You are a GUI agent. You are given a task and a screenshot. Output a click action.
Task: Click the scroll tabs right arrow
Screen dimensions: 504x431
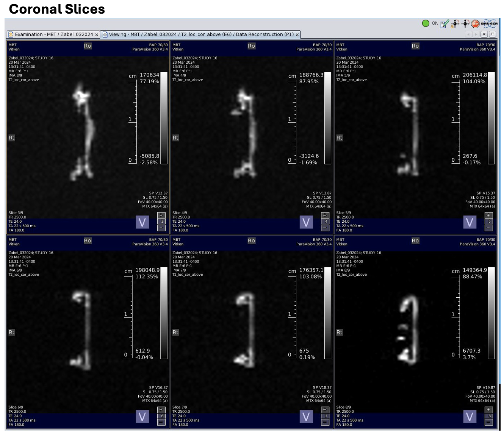click(x=476, y=34)
